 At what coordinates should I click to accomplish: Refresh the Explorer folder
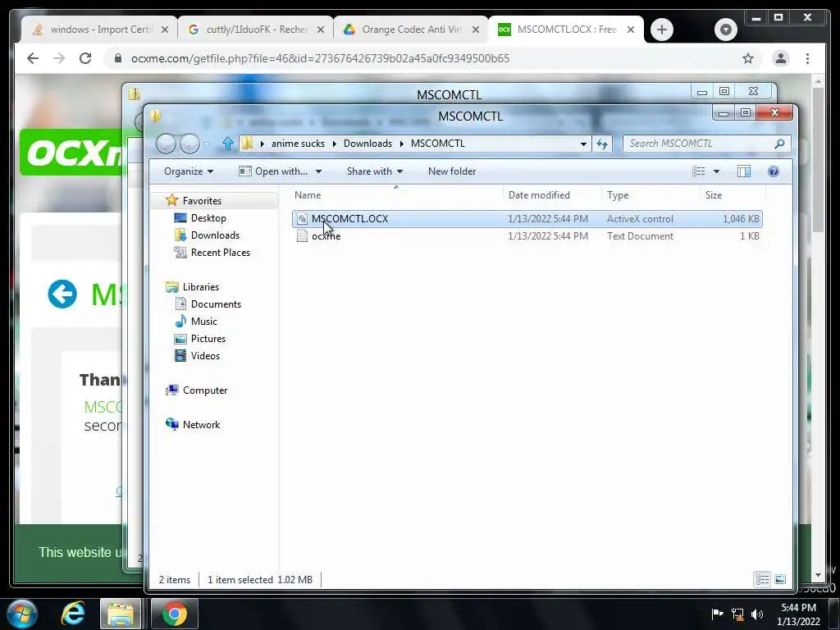[x=602, y=144]
